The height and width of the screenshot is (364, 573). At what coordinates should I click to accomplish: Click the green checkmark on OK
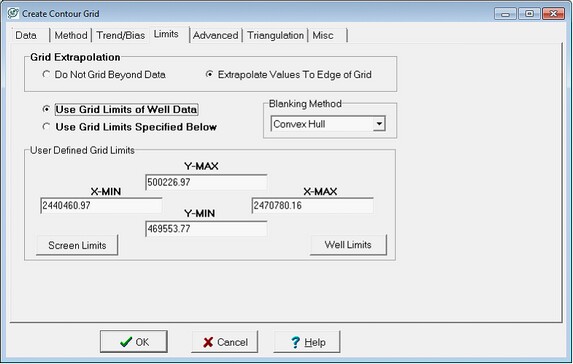126,342
